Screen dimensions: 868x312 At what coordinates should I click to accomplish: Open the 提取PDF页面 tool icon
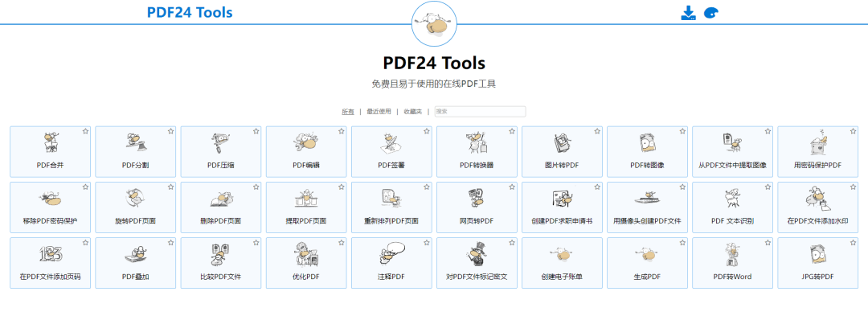306,199
